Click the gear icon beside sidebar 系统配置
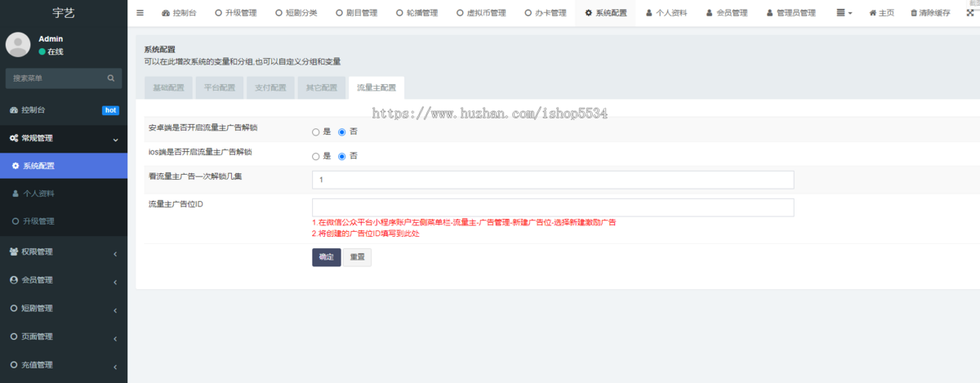 click(x=16, y=166)
